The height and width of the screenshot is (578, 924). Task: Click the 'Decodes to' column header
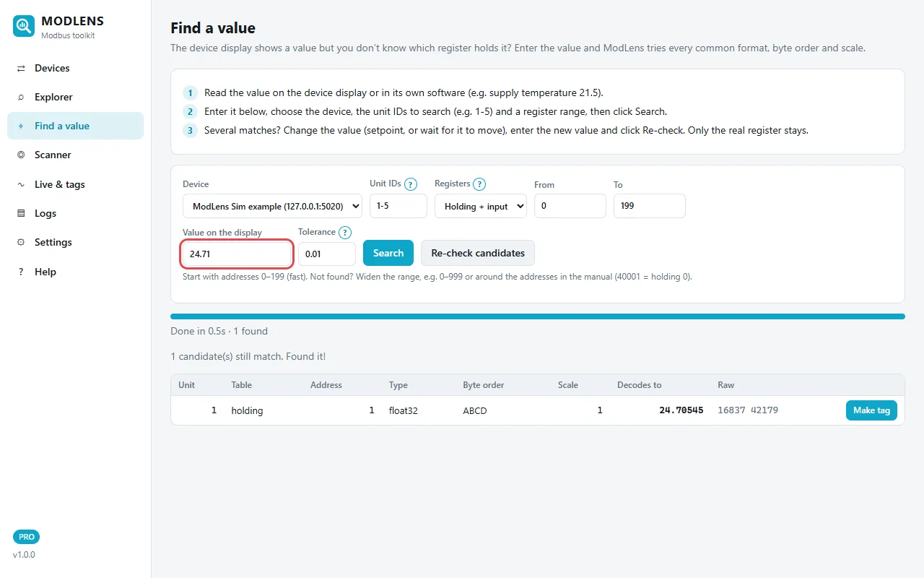[x=640, y=385]
